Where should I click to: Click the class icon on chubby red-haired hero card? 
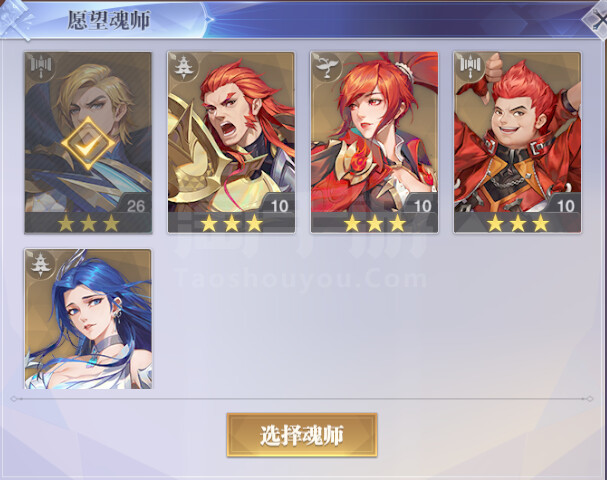point(470,66)
